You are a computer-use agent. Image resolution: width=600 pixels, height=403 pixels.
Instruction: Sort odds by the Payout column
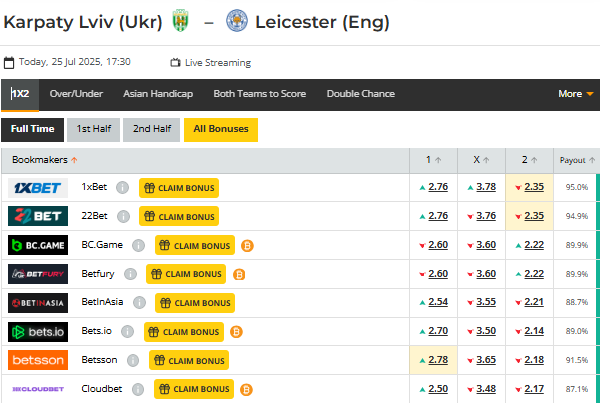(x=577, y=160)
